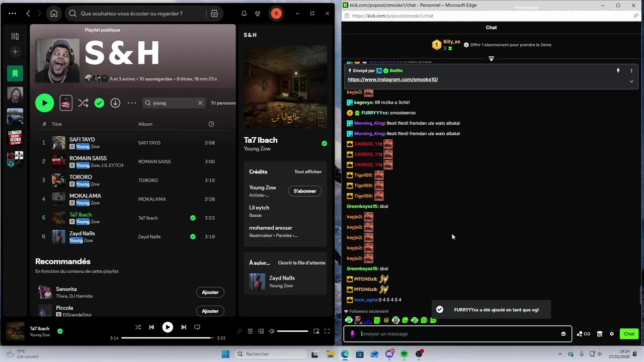Open the Spotify profile avatar menu
The width and height of the screenshot is (644, 362).
276,14
